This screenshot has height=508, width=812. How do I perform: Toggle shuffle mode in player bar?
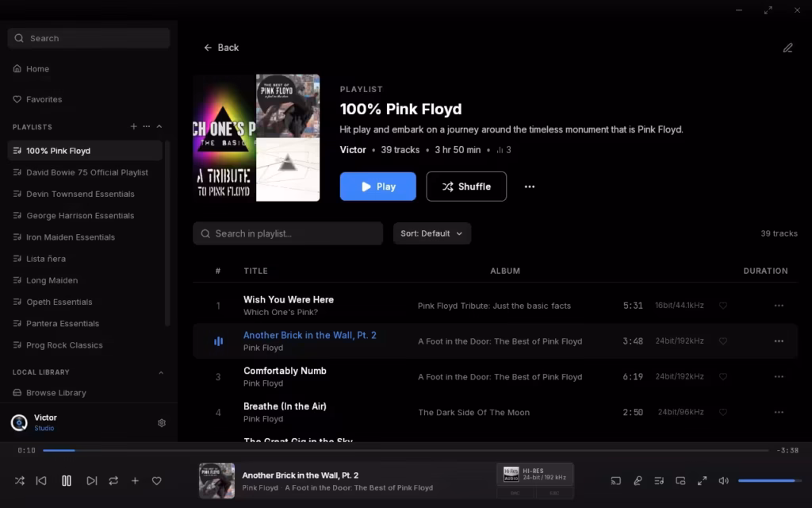click(x=20, y=480)
